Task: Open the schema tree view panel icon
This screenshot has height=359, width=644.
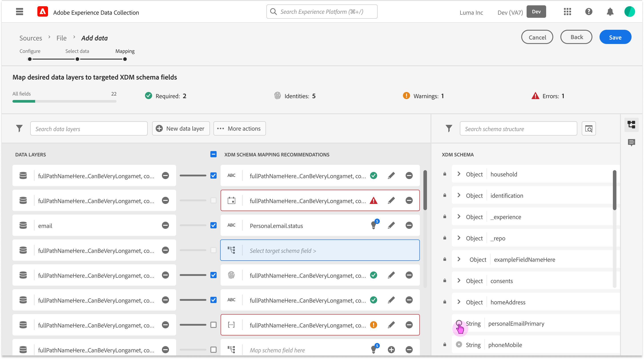Action: click(x=632, y=125)
